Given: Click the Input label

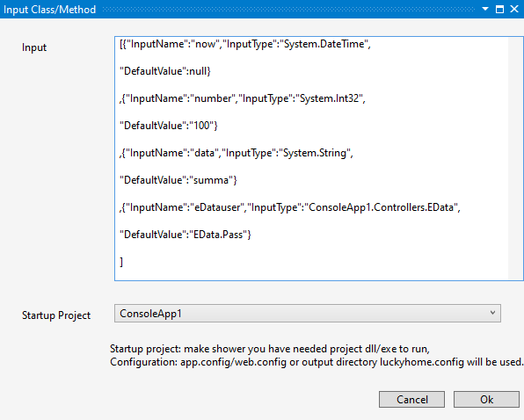Looking at the screenshot, I should pyautogui.click(x=34, y=47).
